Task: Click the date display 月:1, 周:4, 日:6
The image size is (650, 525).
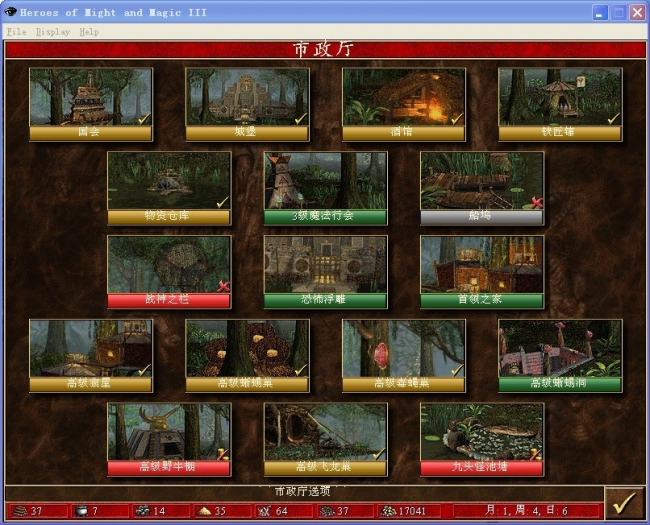Action: click(x=526, y=510)
